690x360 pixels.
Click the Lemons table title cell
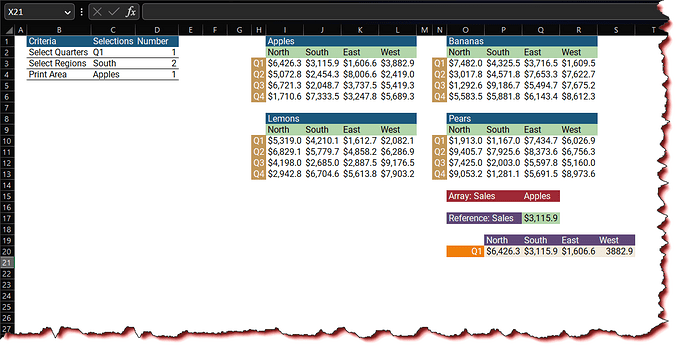pos(341,119)
